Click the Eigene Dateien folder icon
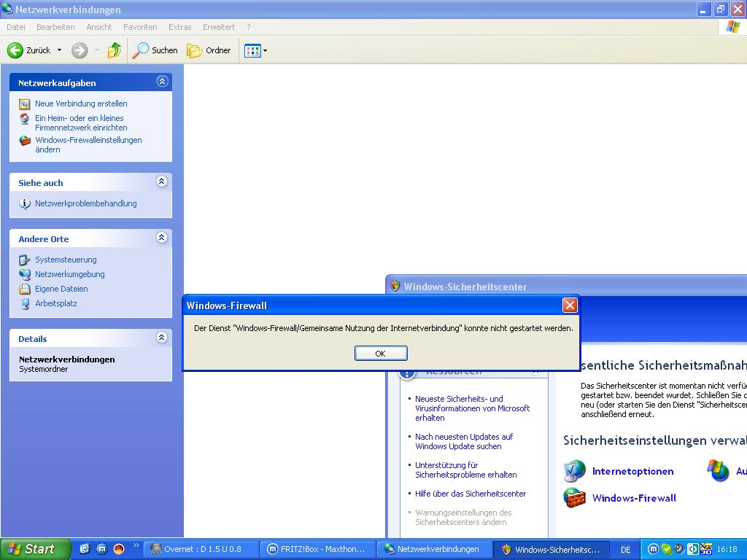This screenshot has width=747, height=560. tap(24, 289)
